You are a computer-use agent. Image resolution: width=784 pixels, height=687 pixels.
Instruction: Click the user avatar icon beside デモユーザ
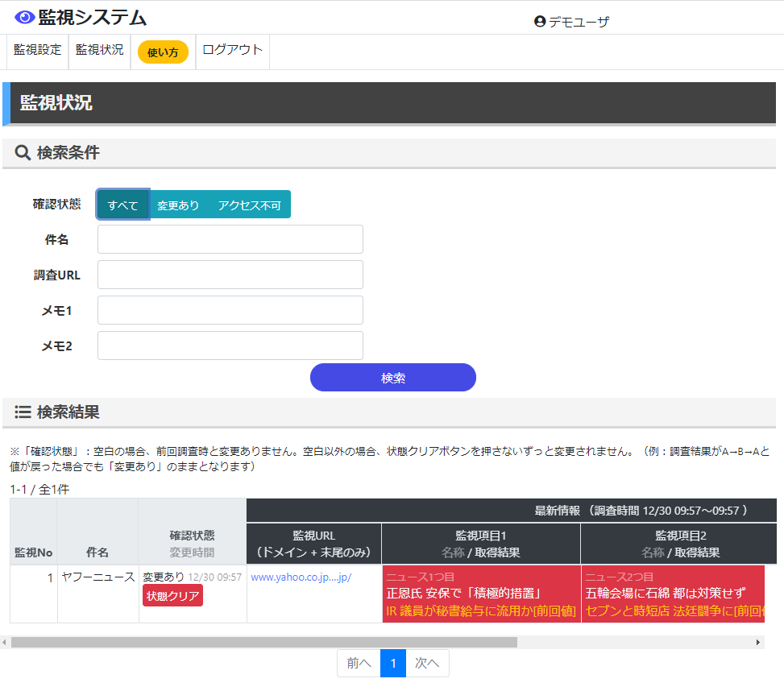coord(540,22)
